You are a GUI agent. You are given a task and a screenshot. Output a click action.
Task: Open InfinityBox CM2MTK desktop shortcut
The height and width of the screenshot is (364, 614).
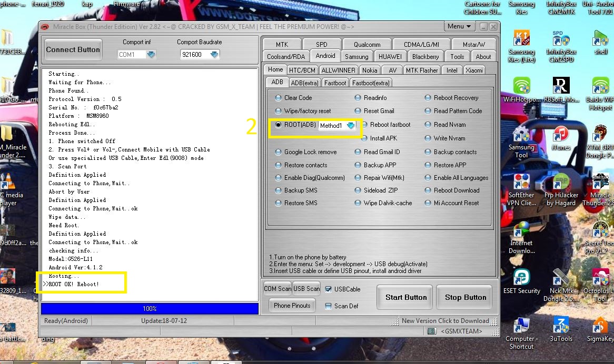pyautogui.click(x=561, y=7)
